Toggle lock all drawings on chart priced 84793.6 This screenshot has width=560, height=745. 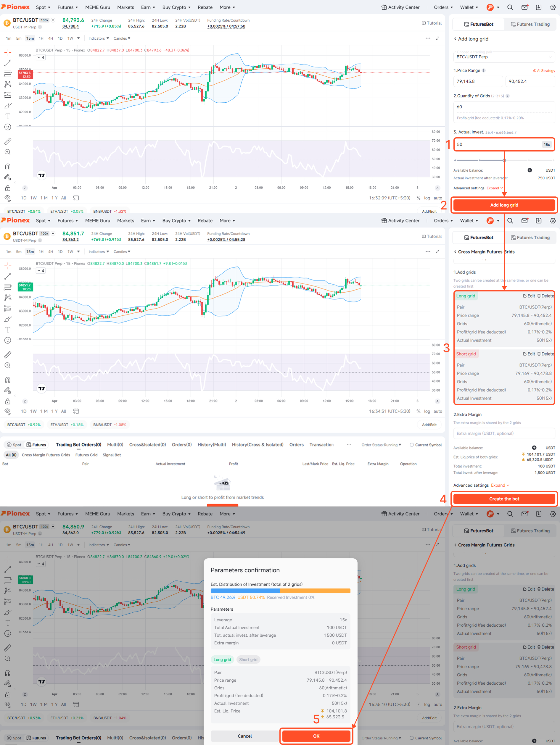pos(7,188)
